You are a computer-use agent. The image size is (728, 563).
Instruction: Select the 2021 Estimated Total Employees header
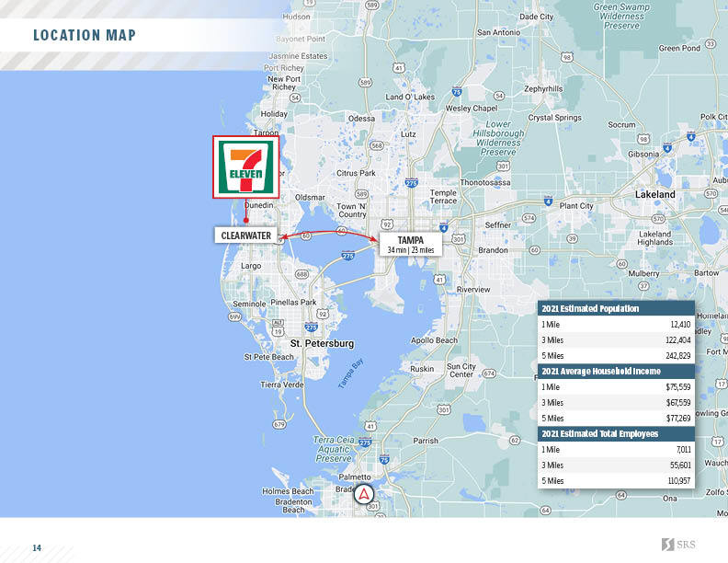click(616, 433)
